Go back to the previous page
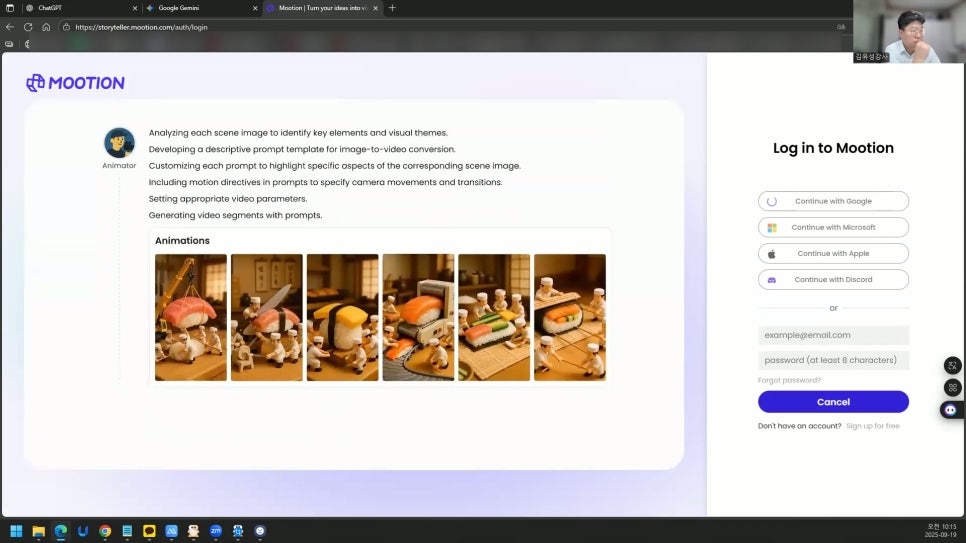The height and width of the screenshot is (543, 966). 10,27
